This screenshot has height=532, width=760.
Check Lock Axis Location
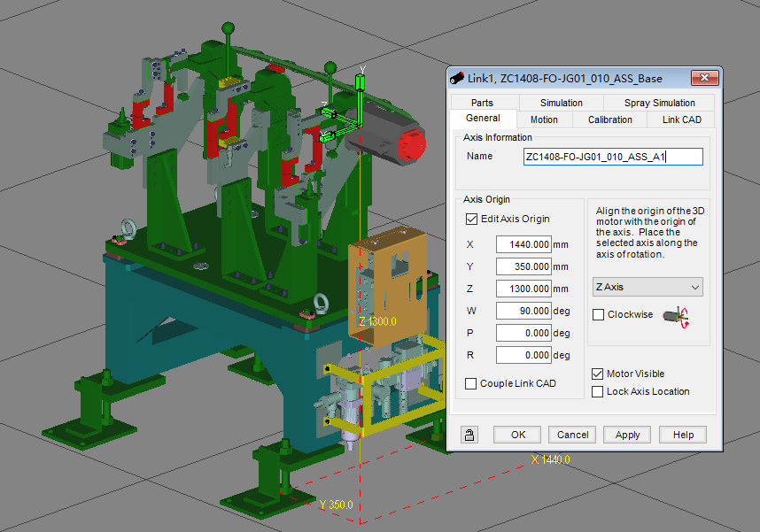(x=598, y=391)
